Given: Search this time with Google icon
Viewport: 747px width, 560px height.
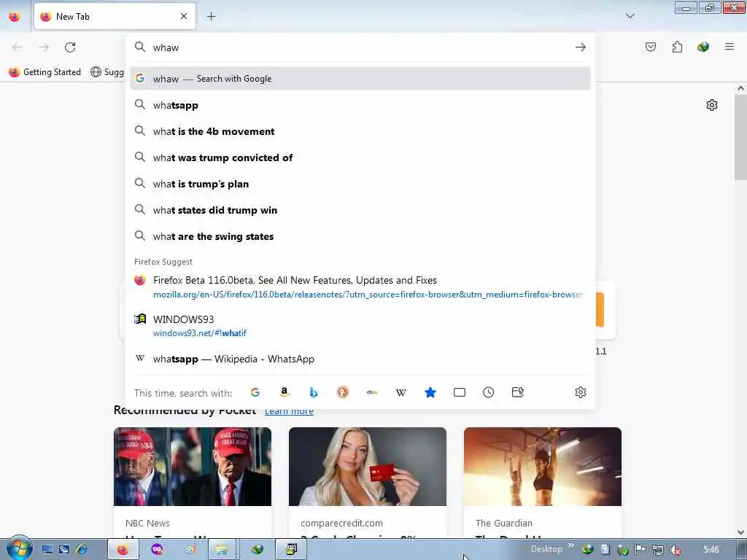Looking at the screenshot, I should pyautogui.click(x=255, y=392).
